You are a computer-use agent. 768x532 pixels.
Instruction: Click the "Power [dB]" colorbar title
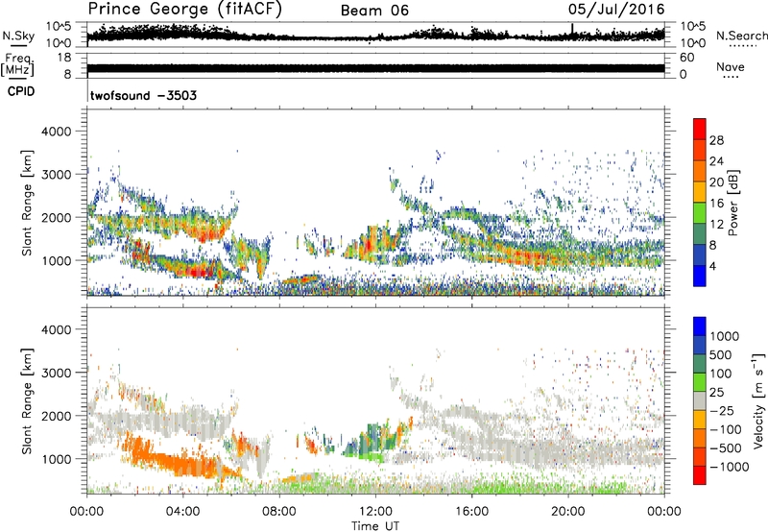[x=732, y=203]
